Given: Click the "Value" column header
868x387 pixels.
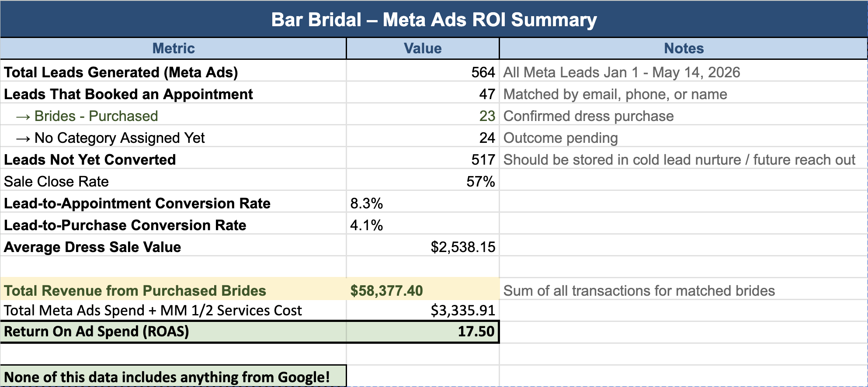Looking at the screenshot, I should click(423, 48).
